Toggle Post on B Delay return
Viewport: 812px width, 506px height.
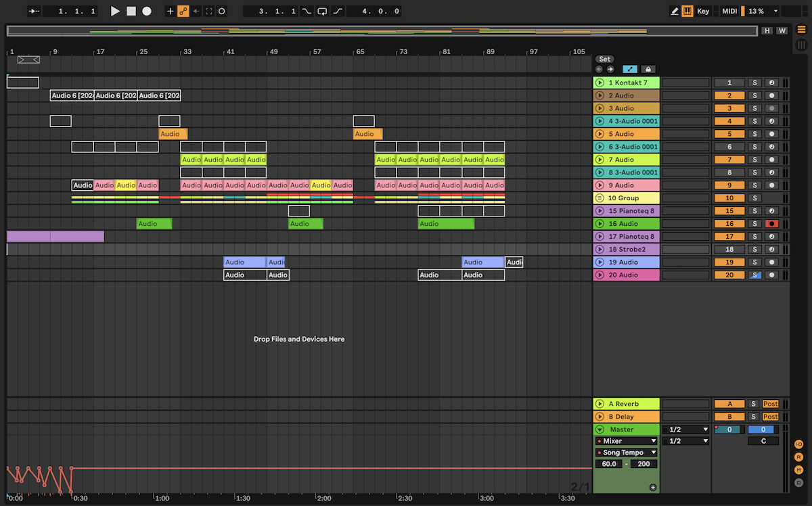pyautogui.click(x=771, y=417)
